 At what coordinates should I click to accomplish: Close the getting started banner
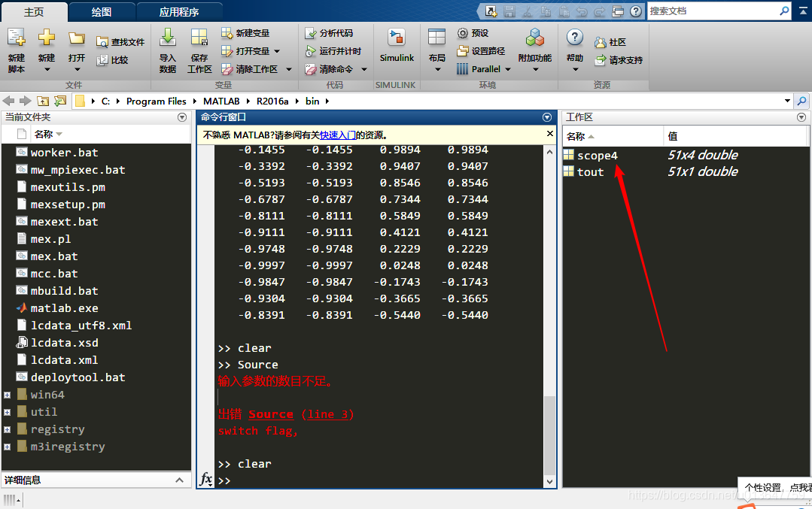550,134
